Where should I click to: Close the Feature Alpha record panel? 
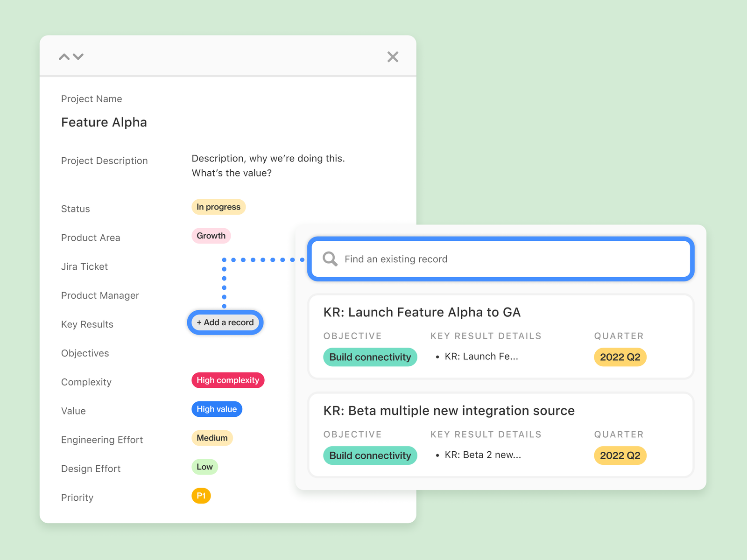393,57
